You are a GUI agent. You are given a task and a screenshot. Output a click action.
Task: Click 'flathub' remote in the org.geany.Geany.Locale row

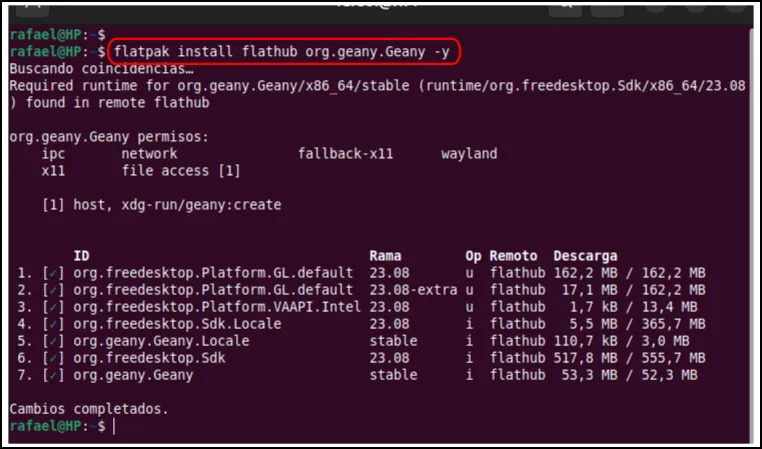point(517,341)
